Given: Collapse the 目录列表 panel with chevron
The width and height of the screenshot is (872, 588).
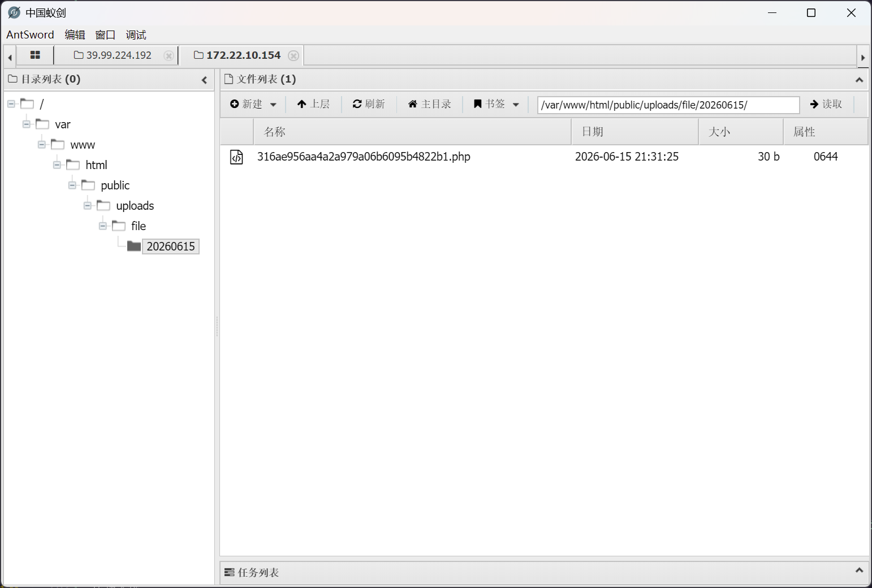Looking at the screenshot, I should tap(204, 80).
